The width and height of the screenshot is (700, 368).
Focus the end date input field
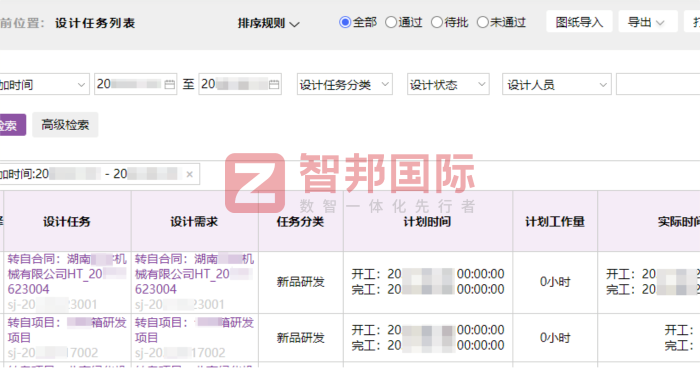pyautogui.click(x=240, y=84)
